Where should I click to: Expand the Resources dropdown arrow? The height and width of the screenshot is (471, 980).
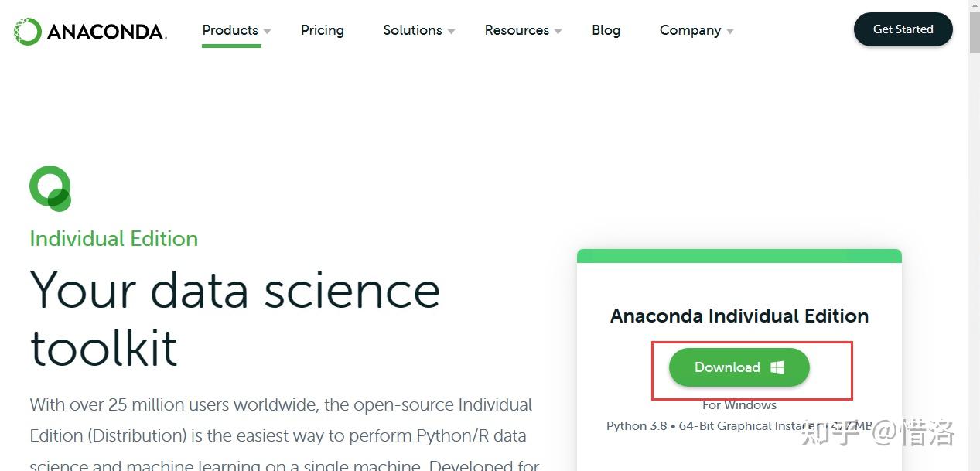pyautogui.click(x=558, y=32)
